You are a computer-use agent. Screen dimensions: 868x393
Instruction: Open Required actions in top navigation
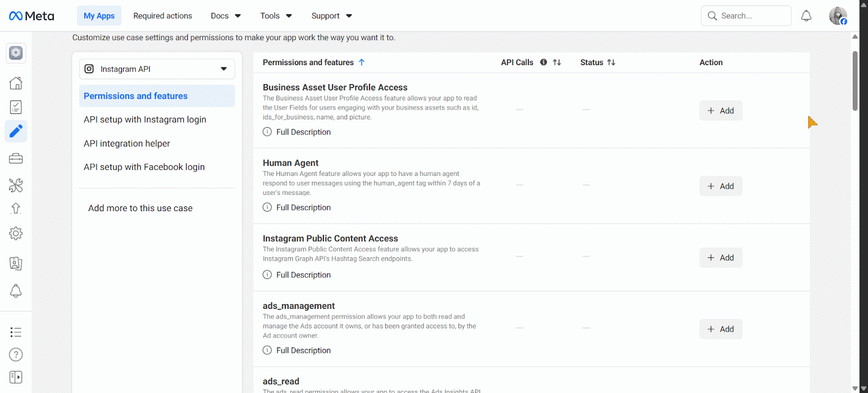click(163, 16)
